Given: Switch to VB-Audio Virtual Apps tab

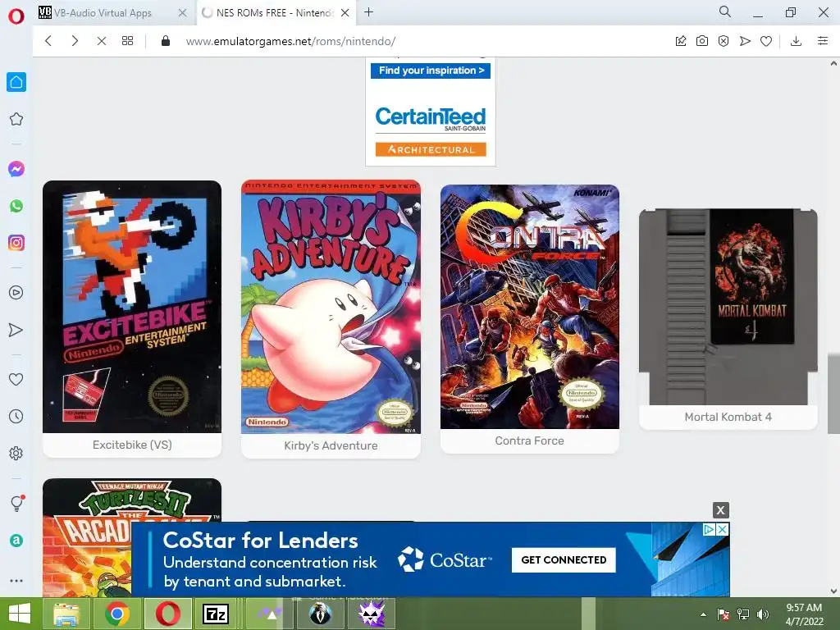Looking at the screenshot, I should (x=104, y=13).
